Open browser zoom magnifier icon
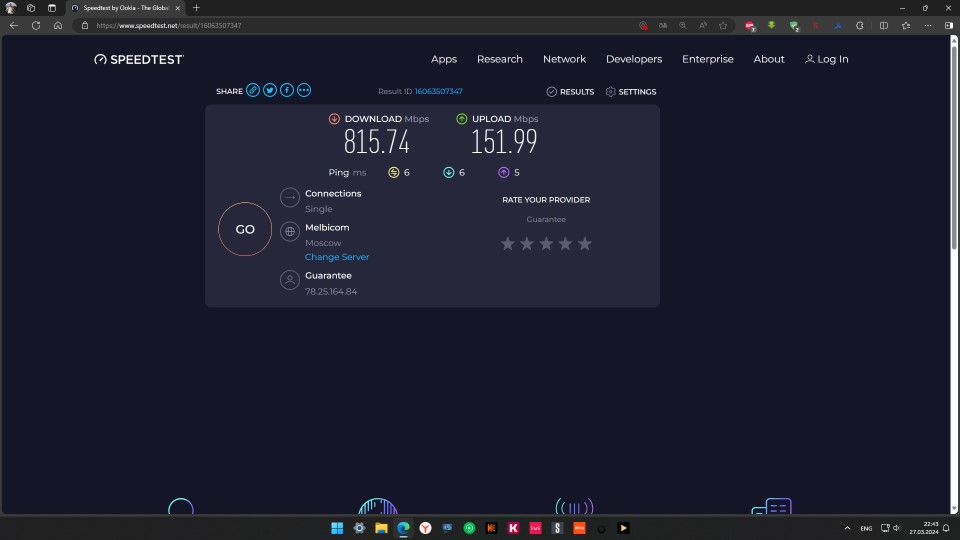 (x=683, y=26)
